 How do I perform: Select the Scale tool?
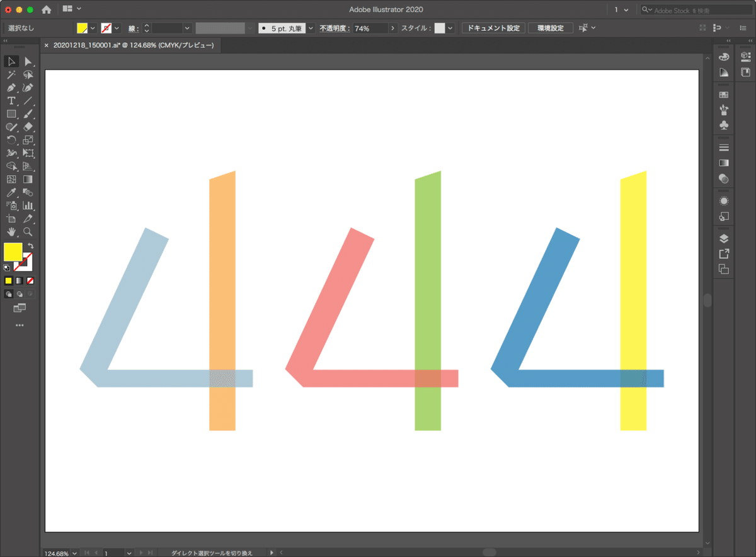pos(28,140)
